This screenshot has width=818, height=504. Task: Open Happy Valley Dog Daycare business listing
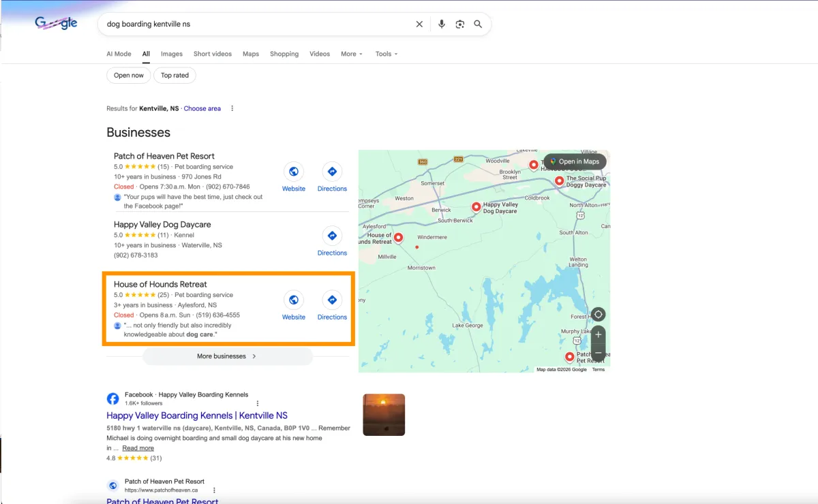pyautogui.click(x=162, y=224)
